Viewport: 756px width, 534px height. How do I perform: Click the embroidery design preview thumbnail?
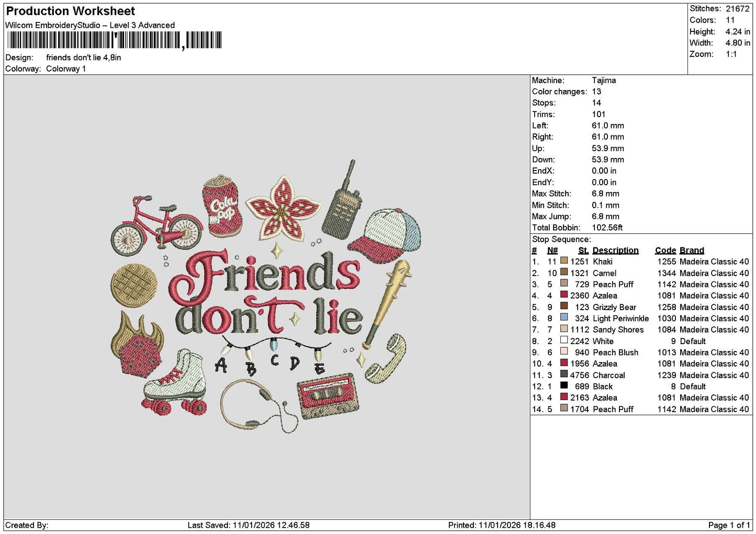[x=267, y=297]
